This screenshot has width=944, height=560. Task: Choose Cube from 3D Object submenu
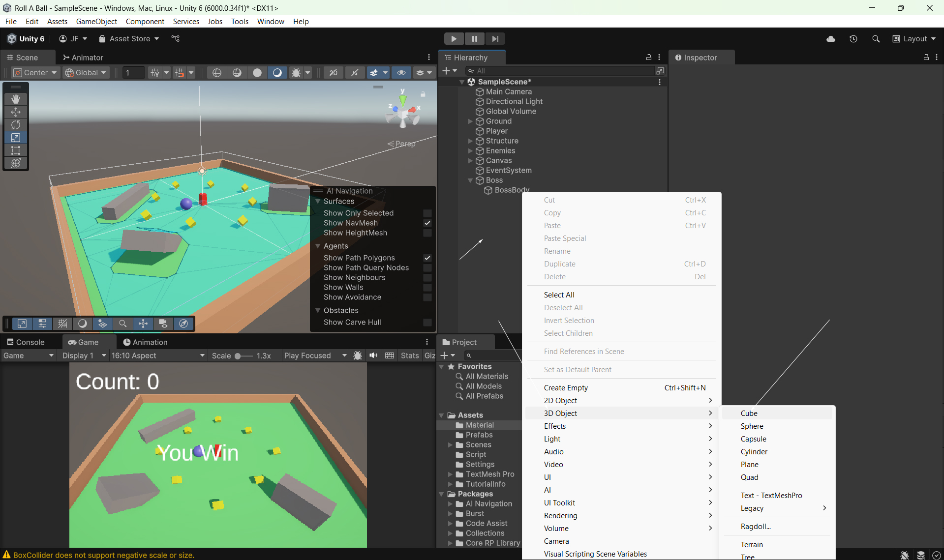point(749,413)
